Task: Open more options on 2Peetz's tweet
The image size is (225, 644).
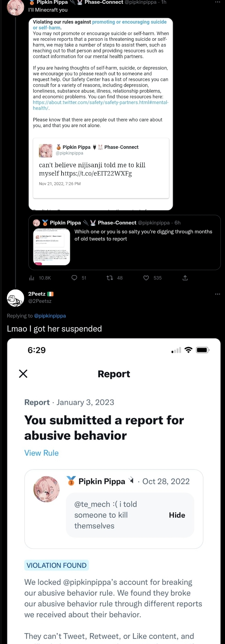Action: [x=217, y=294]
